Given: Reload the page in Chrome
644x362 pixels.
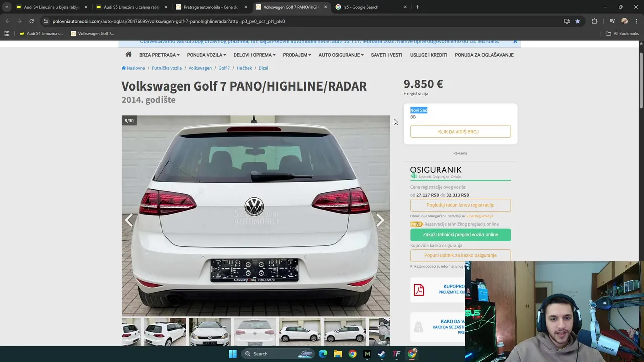Looking at the screenshot, I should [x=31, y=21].
